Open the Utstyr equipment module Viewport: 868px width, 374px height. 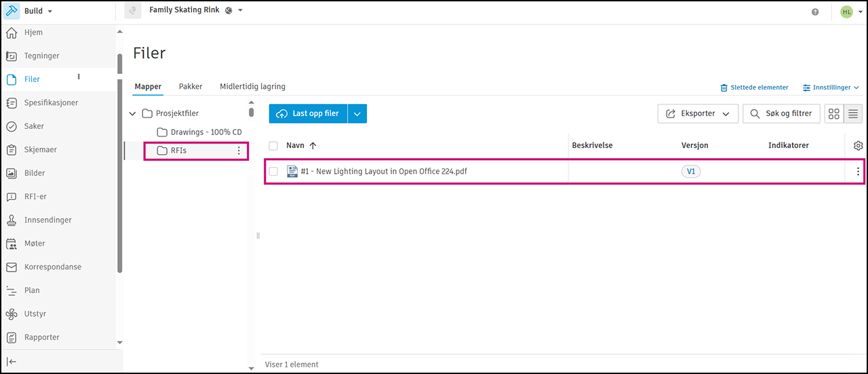pyautogui.click(x=35, y=314)
